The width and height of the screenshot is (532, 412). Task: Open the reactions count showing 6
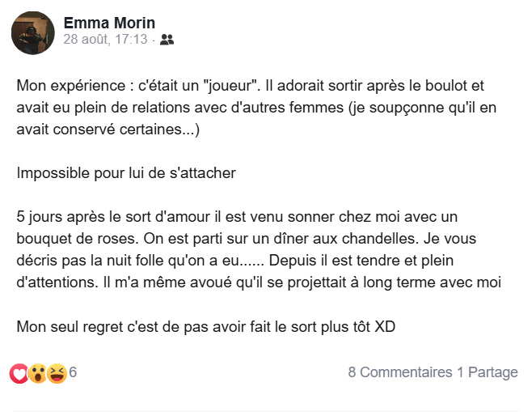(x=73, y=372)
